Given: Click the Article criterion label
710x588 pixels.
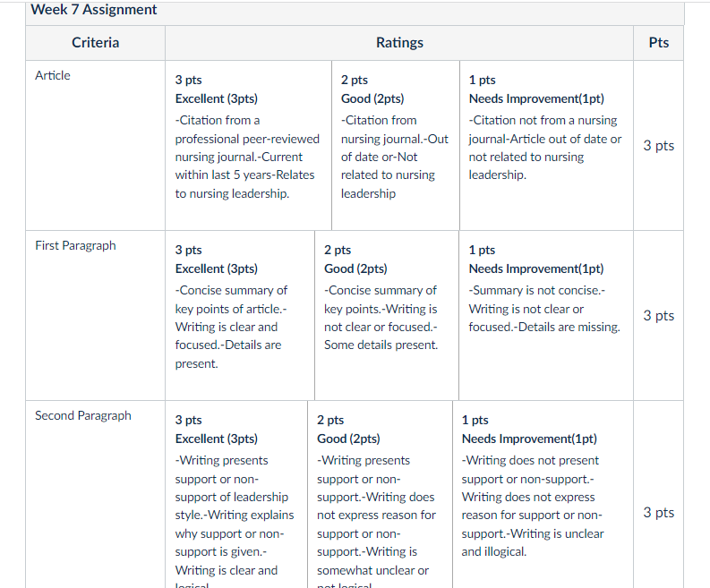Looking at the screenshot, I should (53, 75).
